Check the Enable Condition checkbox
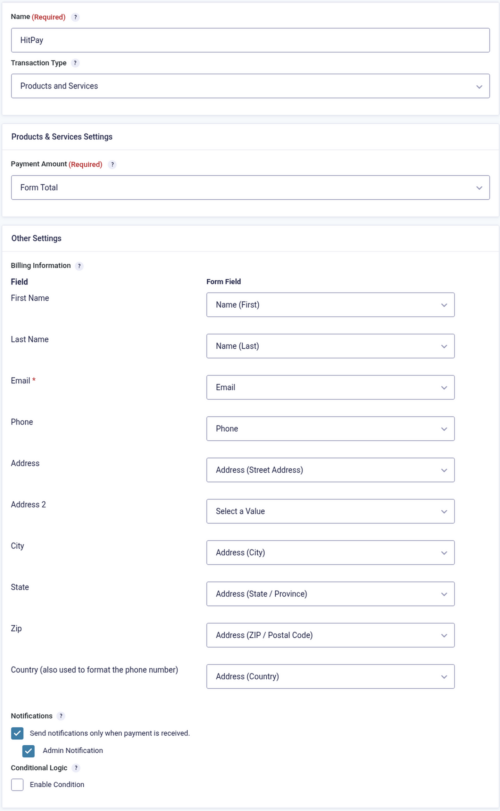This screenshot has height=811, width=500. coord(18,785)
